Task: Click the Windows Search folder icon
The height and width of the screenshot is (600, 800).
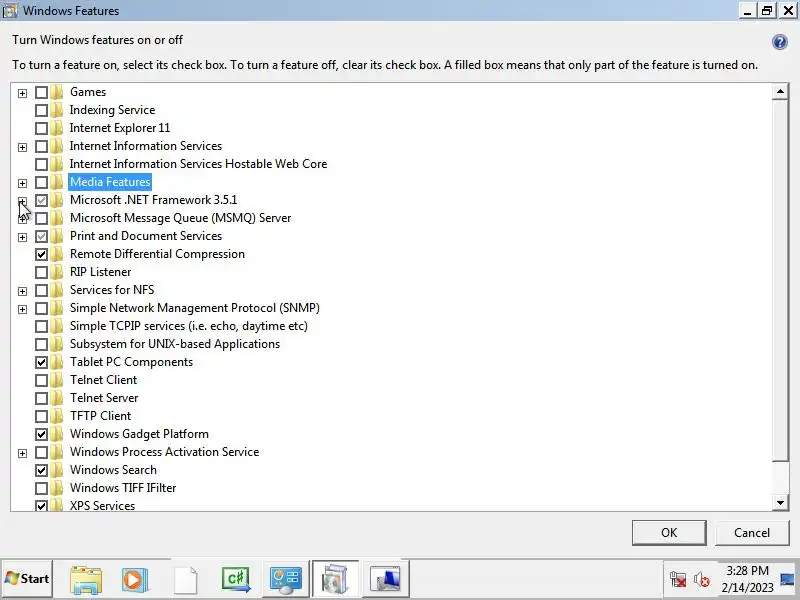Action: (57, 470)
